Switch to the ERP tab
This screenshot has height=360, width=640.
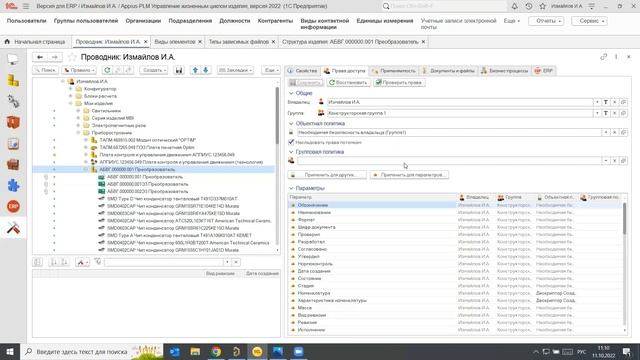544,71
